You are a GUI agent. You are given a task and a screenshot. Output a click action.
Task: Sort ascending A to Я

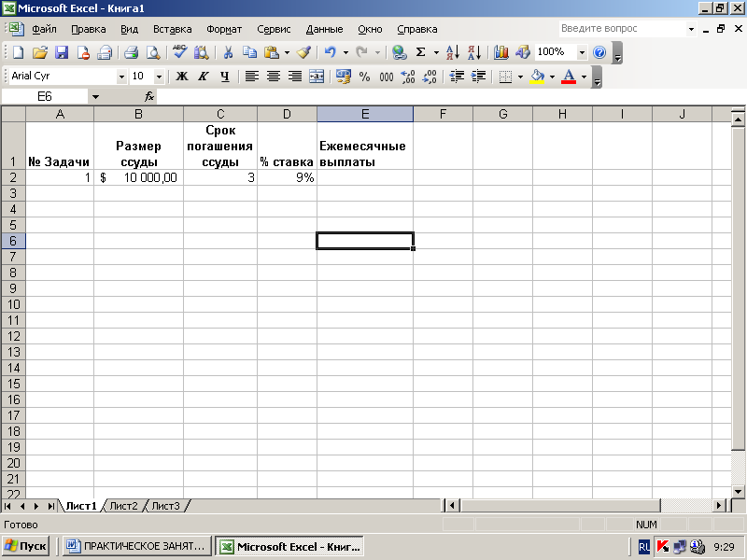pyautogui.click(x=453, y=52)
